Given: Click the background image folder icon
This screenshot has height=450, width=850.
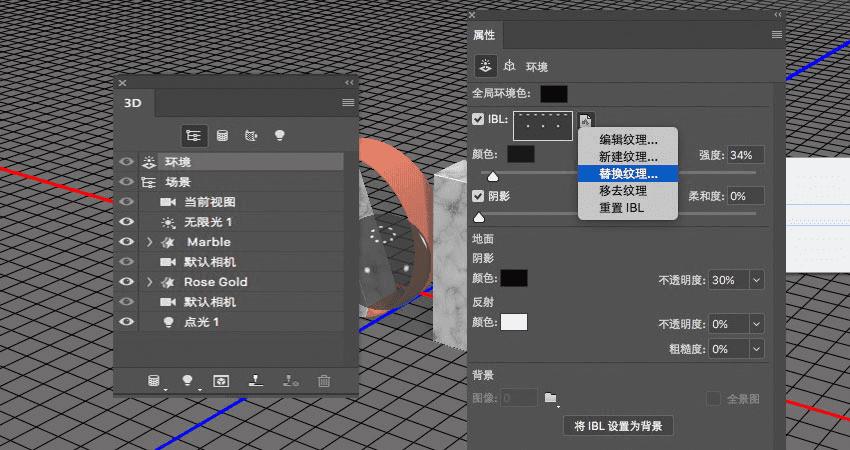Looking at the screenshot, I should click(x=551, y=398).
